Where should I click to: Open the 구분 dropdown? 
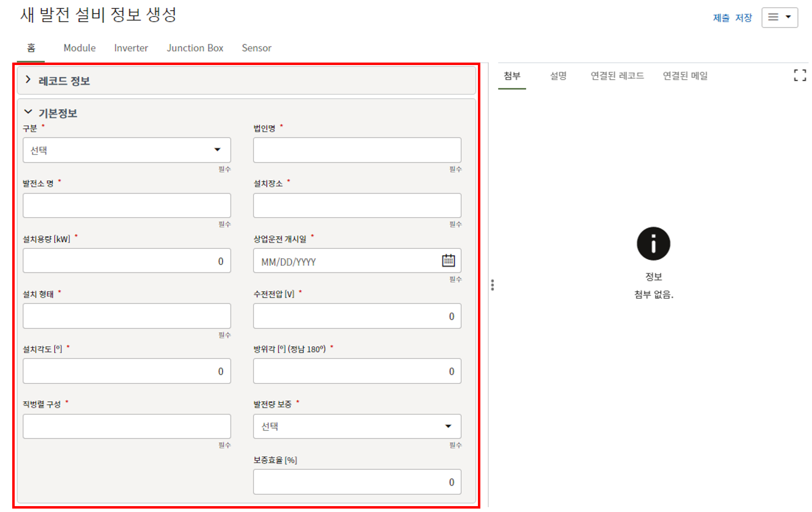(127, 150)
